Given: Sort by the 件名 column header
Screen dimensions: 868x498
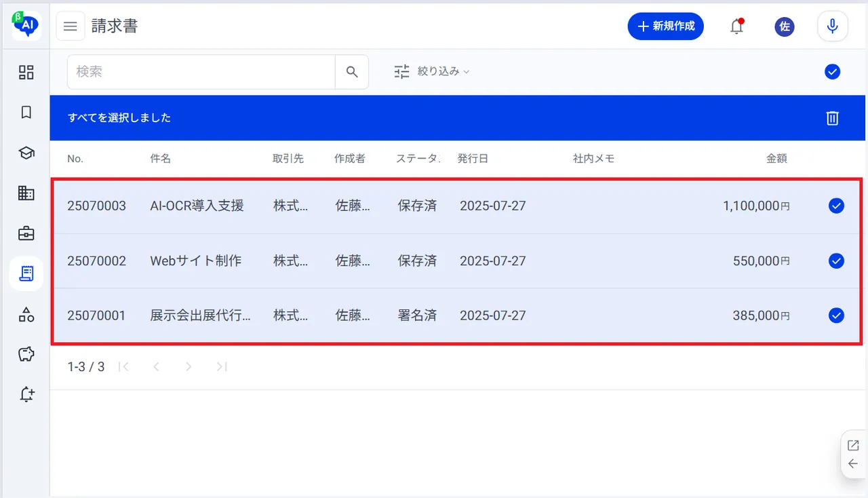Looking at the screenshot, I should [161, 159].
